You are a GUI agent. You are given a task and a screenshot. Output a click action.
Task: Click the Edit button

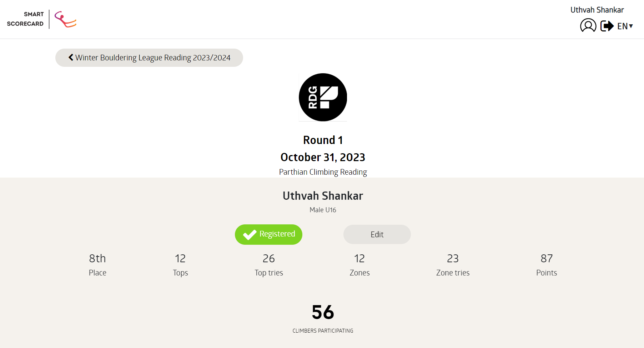coord(377,234)
